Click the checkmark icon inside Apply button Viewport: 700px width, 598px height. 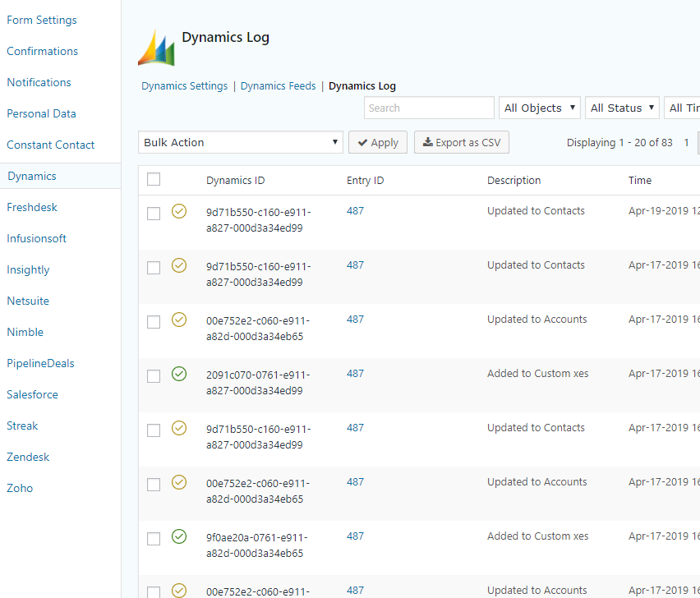pos(362,143)
